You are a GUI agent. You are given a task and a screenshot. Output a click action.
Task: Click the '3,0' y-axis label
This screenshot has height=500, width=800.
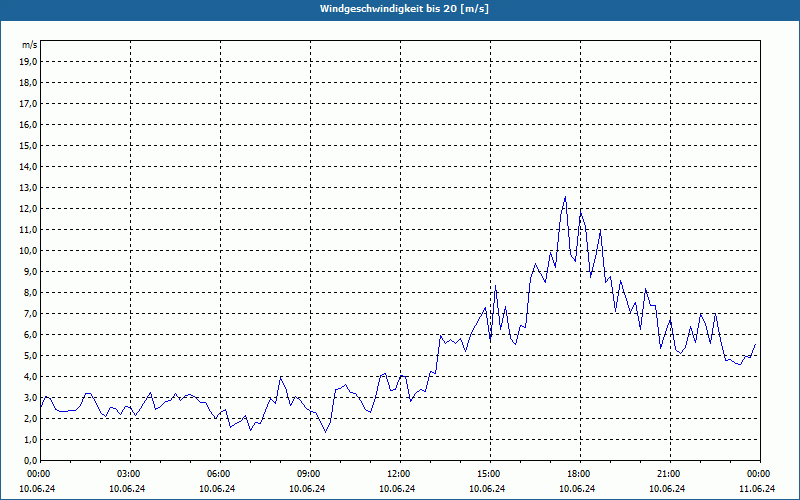[31, 397]
